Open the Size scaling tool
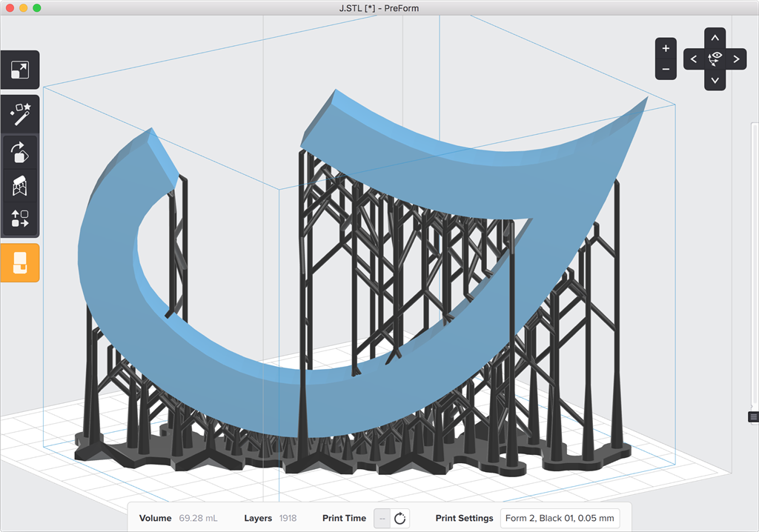Viewport: 759px width, 532px height. [19, 70]
